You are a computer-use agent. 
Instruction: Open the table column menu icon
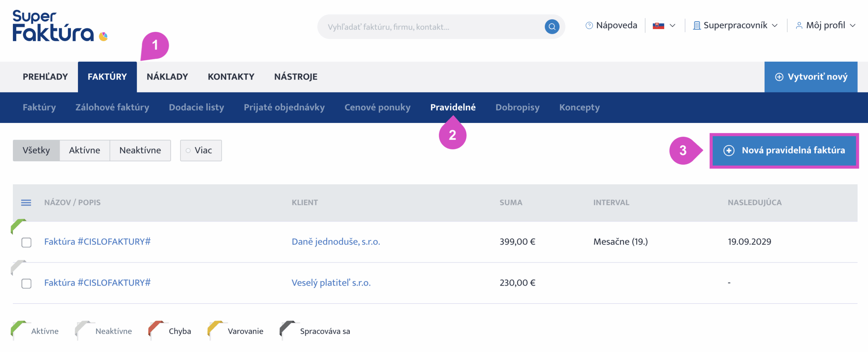pos(26,203)
